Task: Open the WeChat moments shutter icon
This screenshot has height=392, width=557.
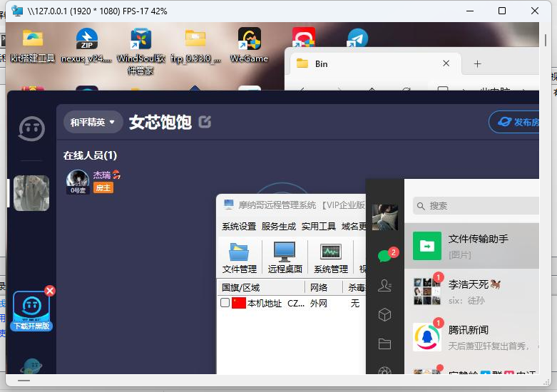Action: (384, 370)
